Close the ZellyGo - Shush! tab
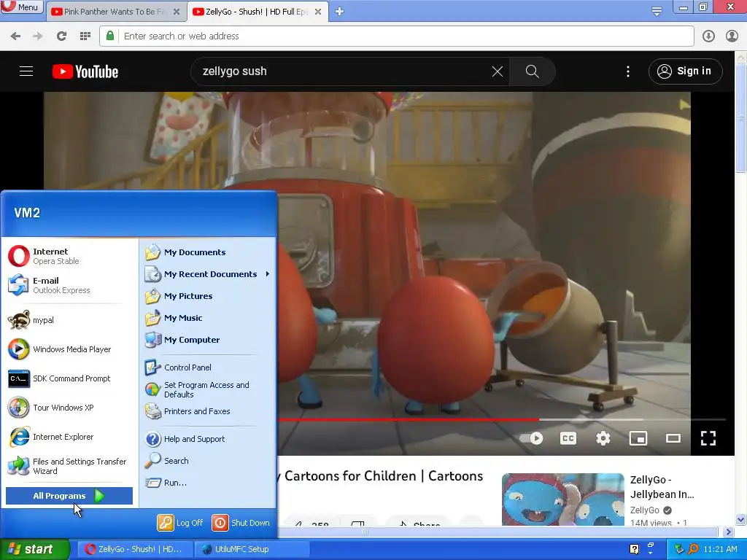 tap(318, 12)
